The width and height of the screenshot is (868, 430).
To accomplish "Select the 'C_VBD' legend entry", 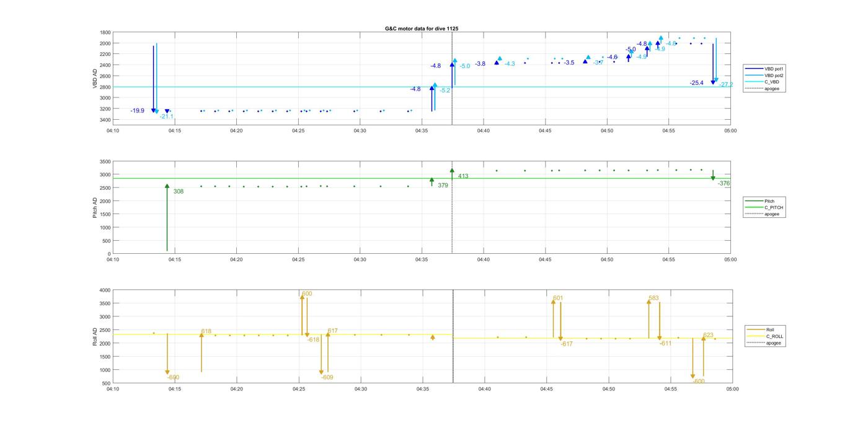I will click(763, 82).
